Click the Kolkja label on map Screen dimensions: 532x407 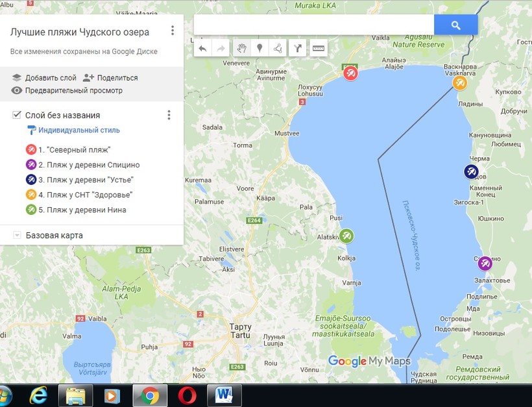[346, 258]
